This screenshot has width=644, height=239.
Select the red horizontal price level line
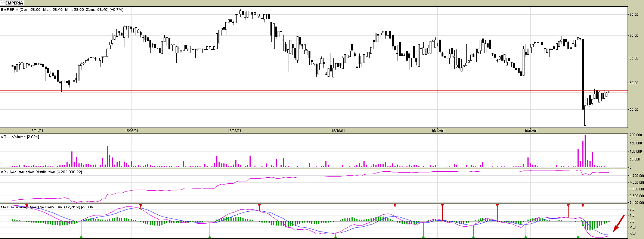(299, 92)
